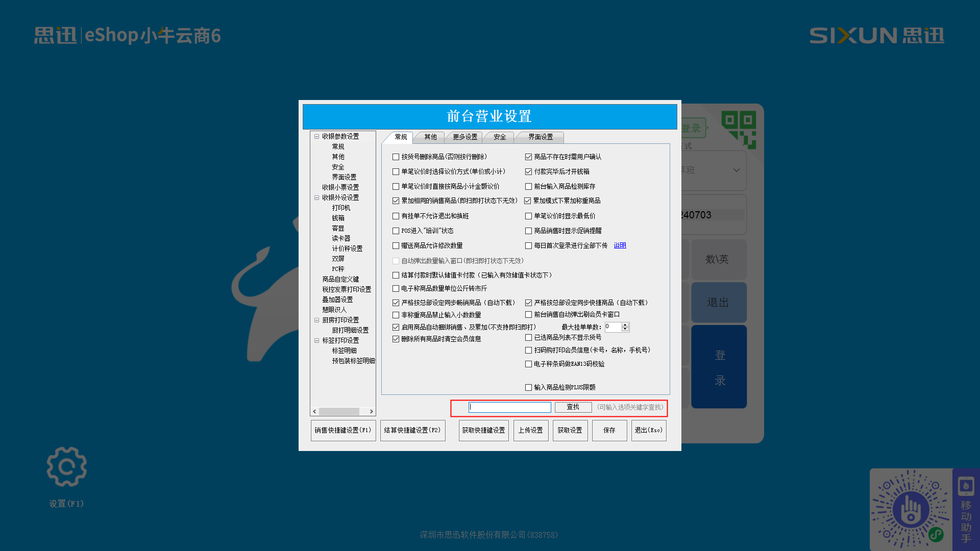Image resolution: width=980 pixels, height=551 pixels.
Task: Click tree scrollbar left arrow
Action: [x=314, y=411]
